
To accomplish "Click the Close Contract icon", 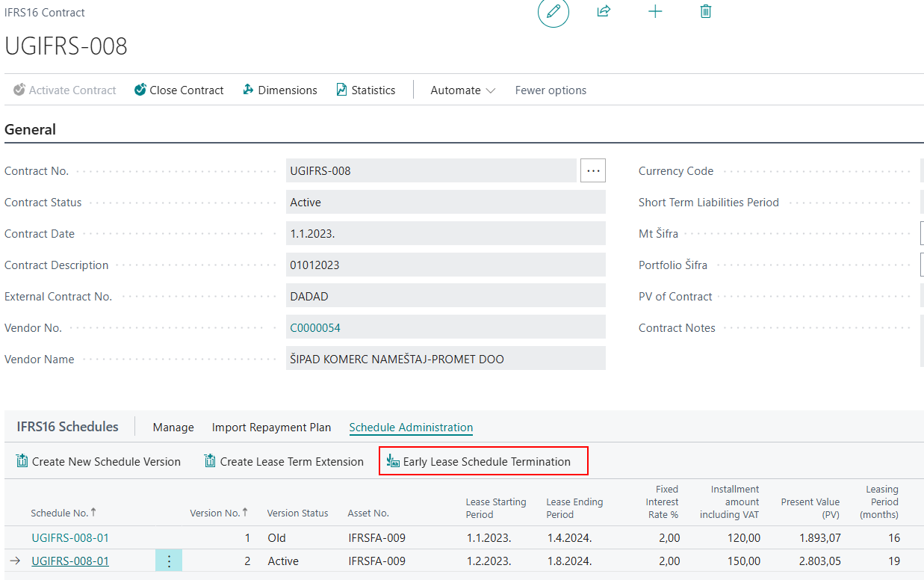I will 140,90.
